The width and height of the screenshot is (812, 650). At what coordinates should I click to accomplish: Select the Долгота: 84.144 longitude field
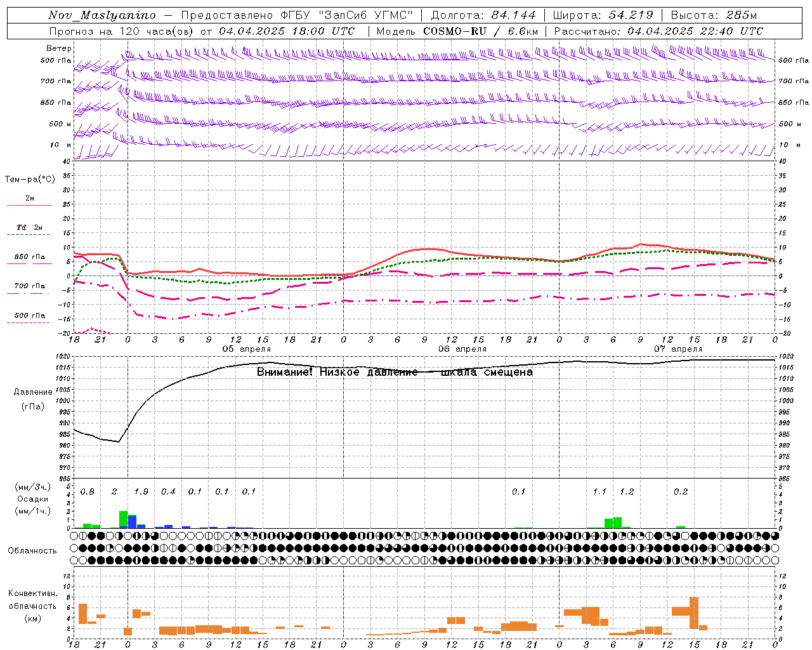tap(483, 15)
